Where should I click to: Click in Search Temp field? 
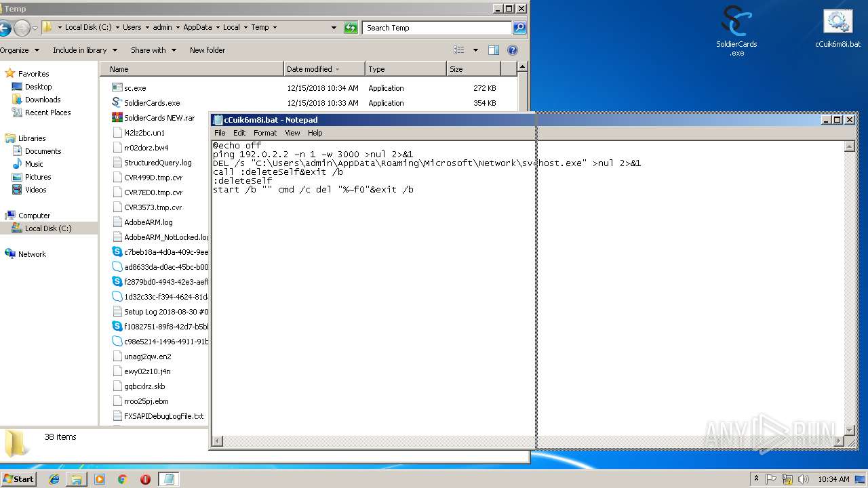click(437, 28)
